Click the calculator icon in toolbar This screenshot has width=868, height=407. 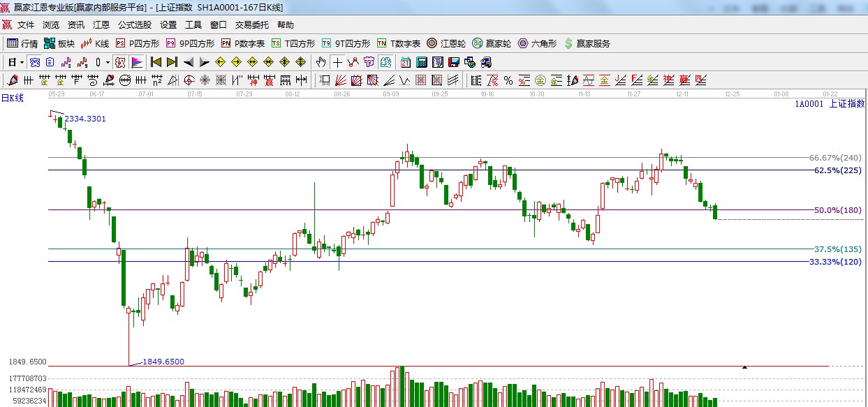[x=421, y=62]
